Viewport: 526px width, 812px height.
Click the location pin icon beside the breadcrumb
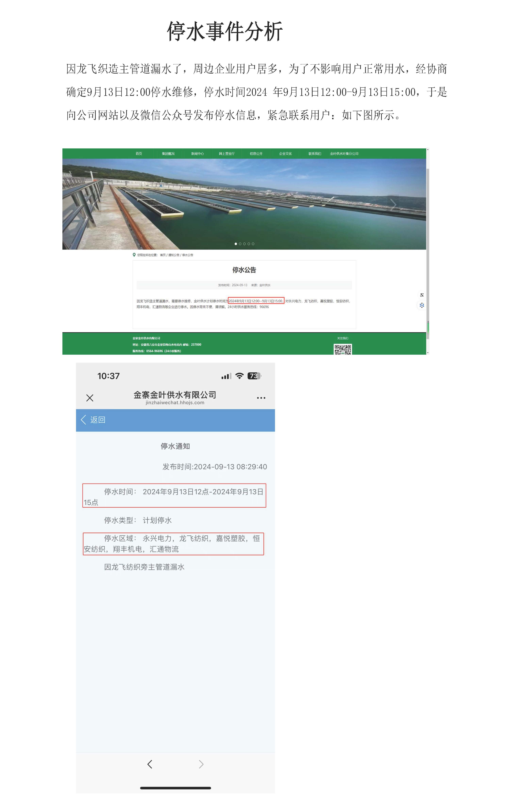(134, 255)
